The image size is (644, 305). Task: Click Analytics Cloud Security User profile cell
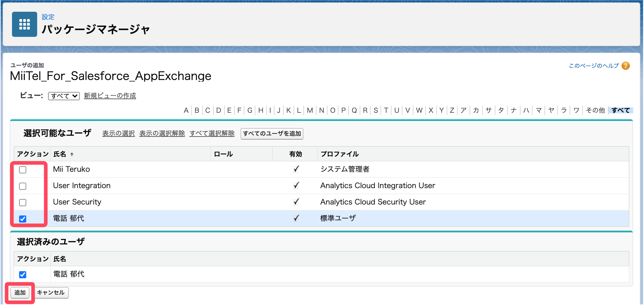(373, 202)
